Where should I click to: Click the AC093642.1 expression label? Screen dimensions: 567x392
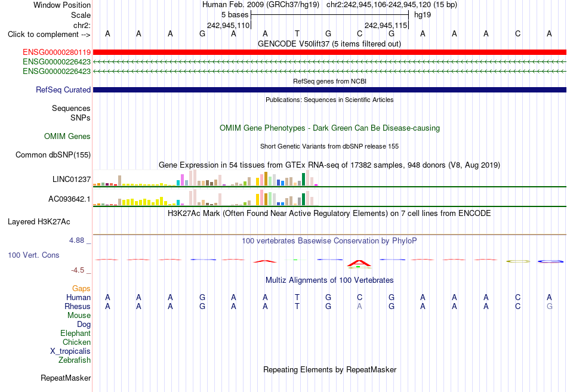coord(69,199)
